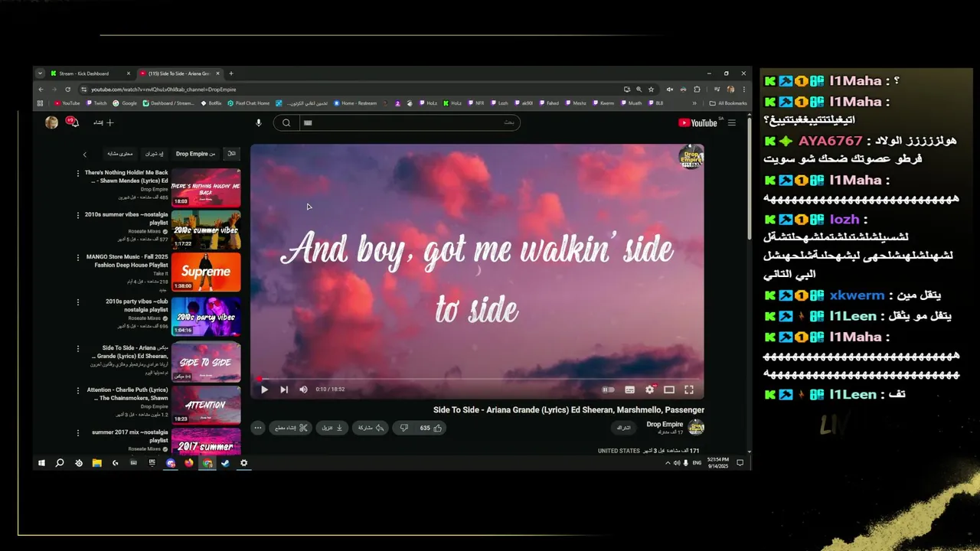Open the Google bookmark
This screenshot has width=980, height=551.
tap(125, 103)
